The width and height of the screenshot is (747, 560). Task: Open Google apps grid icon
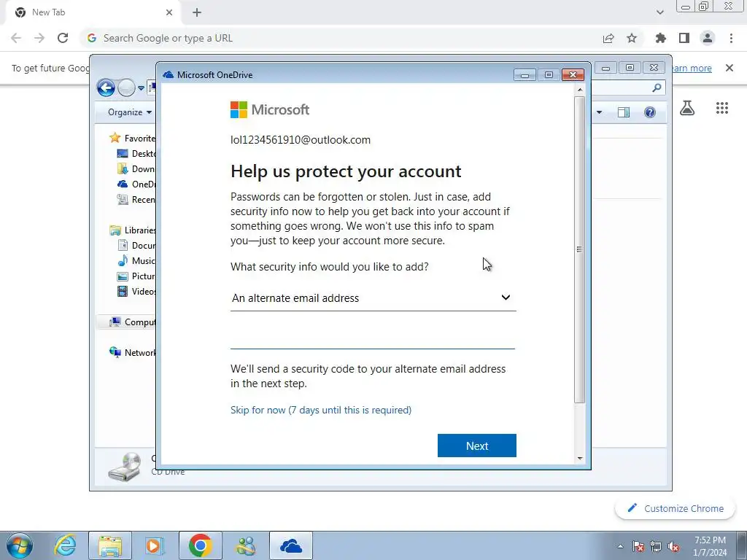coord(722,108)
